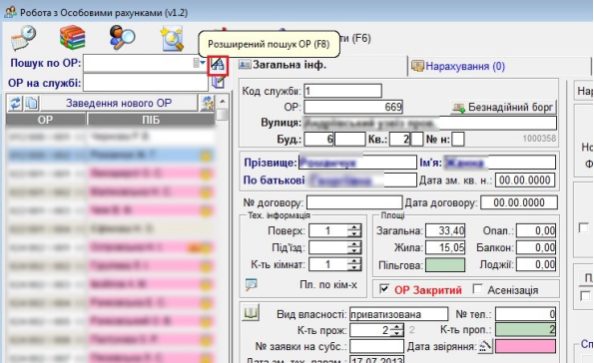Viewport: 594px width, 363px height.
Task: Click the Кв. field showing 2
Action: click(x=400, y=139)
